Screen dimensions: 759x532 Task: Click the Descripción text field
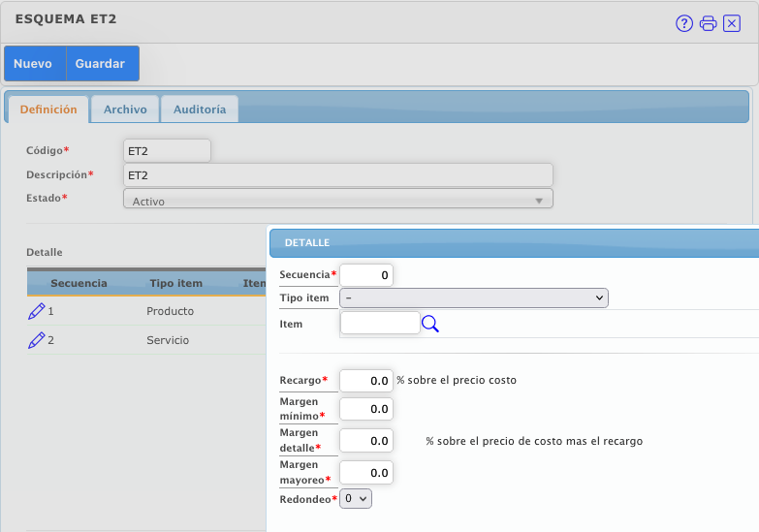point(337,175)
